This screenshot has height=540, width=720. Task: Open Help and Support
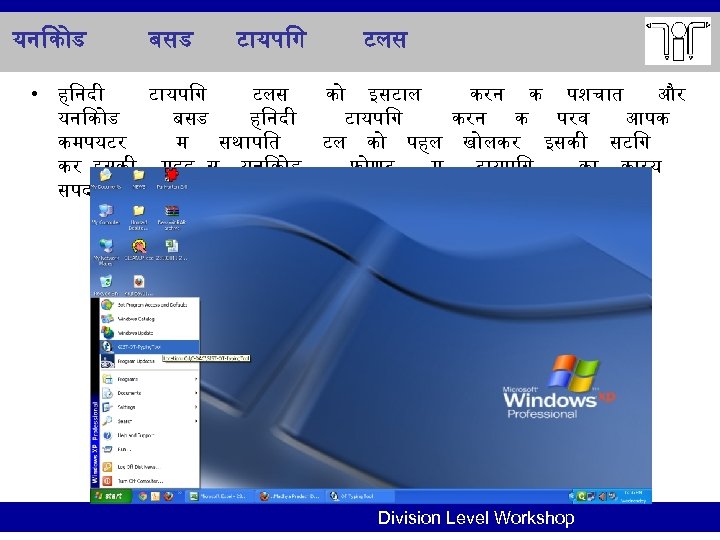tap(150, 435)
